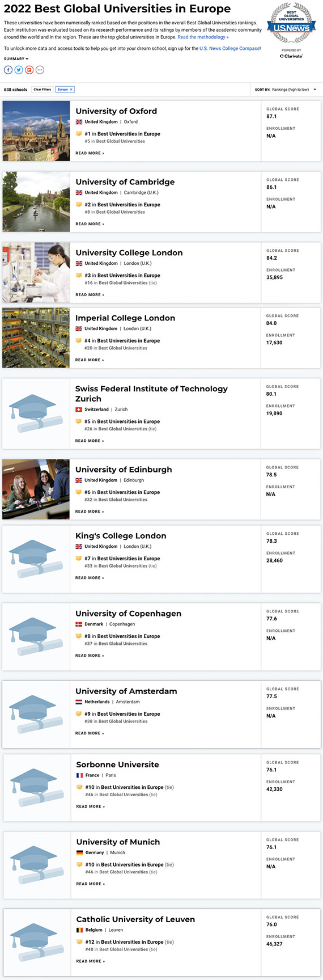The image size is (323, 980).
Task: Click Clear Filters button
Action: [x=42, y=90]
